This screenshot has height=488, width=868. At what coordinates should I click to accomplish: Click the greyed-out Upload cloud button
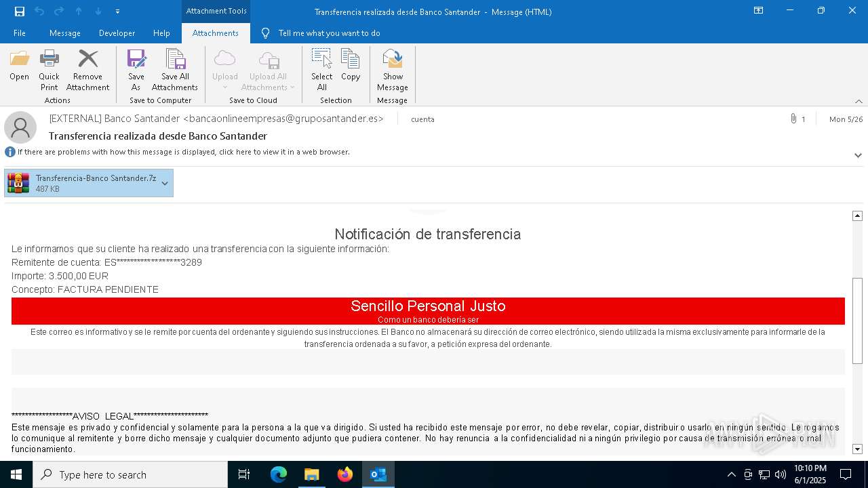(224, 70)
